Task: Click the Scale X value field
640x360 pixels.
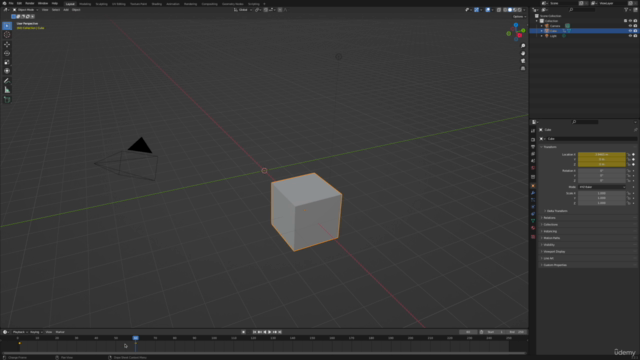Action: (x=602, y=193)
